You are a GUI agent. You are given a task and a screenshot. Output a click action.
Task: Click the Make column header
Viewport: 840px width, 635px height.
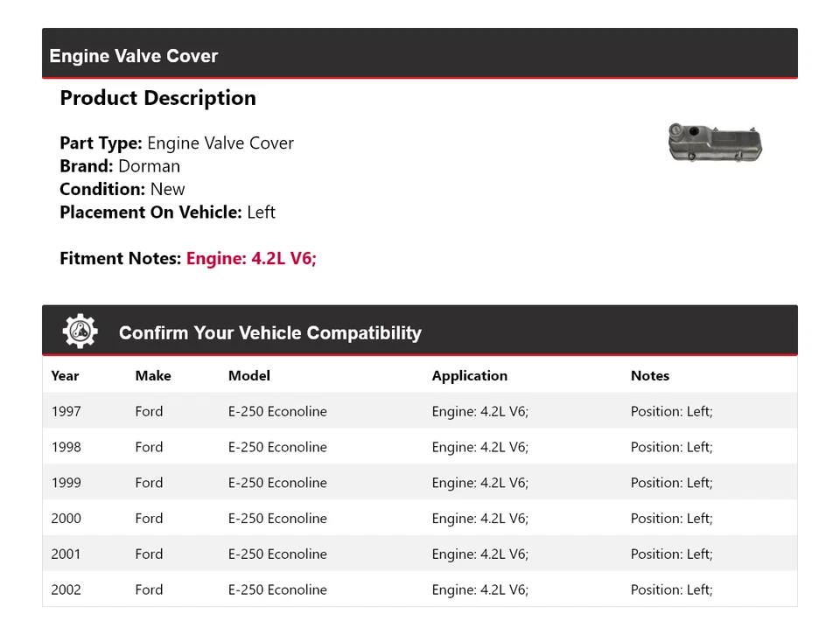pyautogui.click(x=153, y=375)
